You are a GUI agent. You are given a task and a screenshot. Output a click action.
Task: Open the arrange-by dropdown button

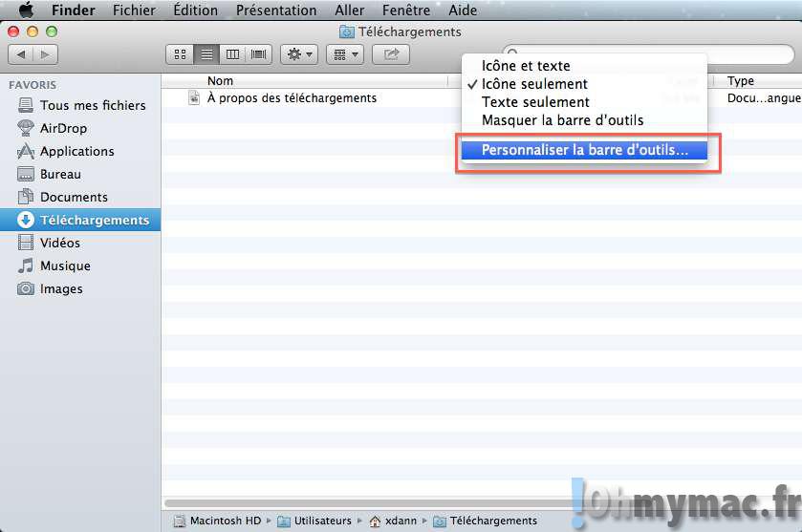pos(344,54)
